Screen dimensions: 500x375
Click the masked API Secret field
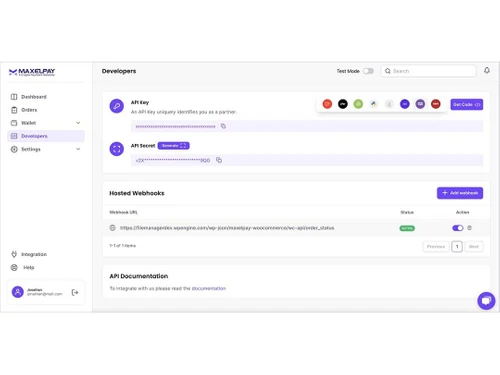pyautogui.click(x=307, y=160)
